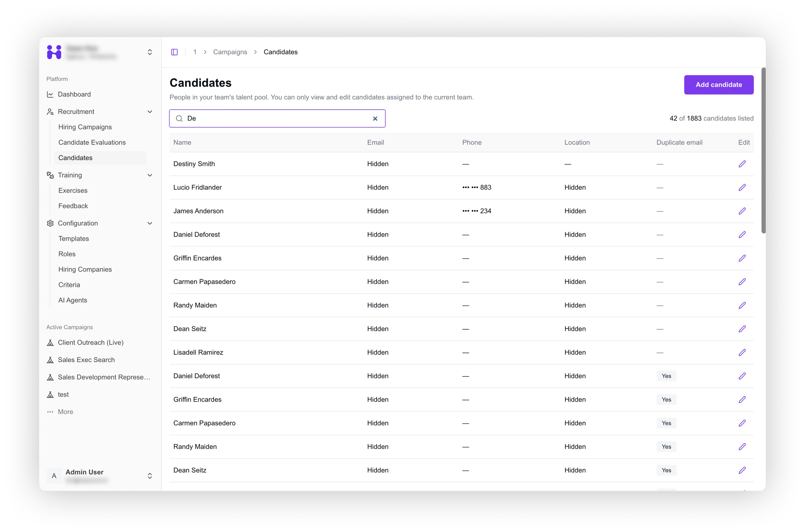Screen dimensions: 805x532
Task: Click the test campaign icon
Action: point(50,395)
